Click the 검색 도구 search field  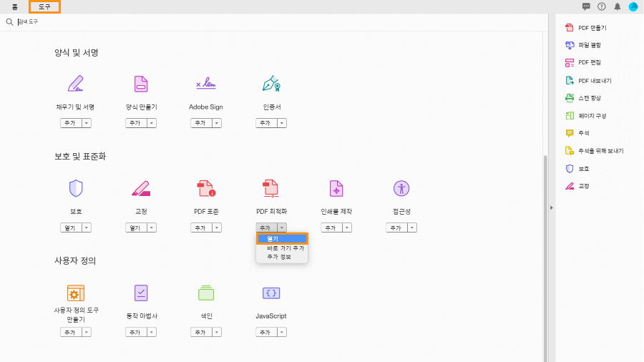point(143,22)
